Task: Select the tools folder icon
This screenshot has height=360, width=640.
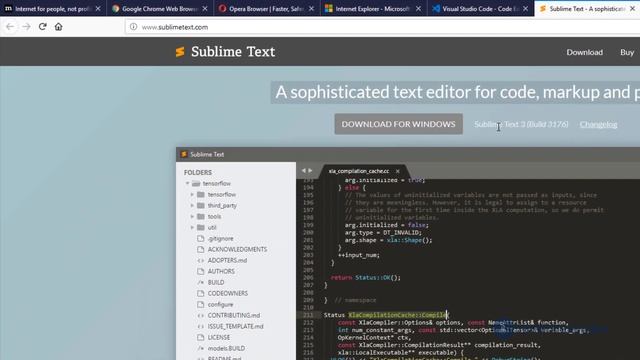Action: [x=201, y=217]
